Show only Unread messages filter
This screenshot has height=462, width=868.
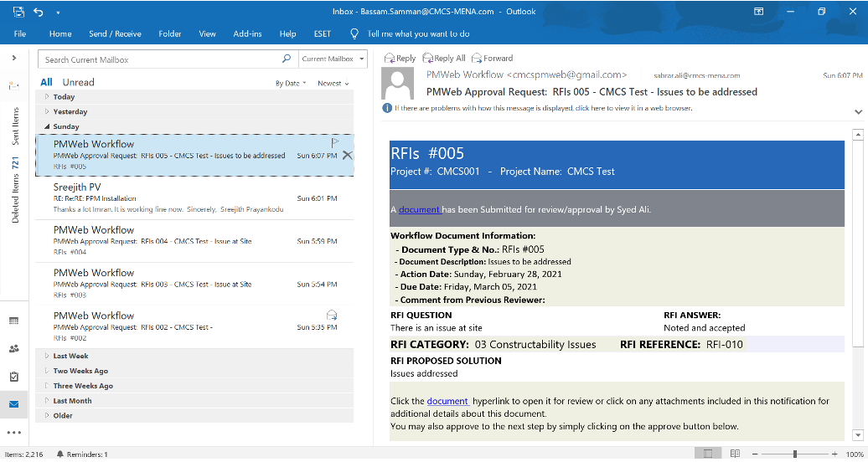78,82
